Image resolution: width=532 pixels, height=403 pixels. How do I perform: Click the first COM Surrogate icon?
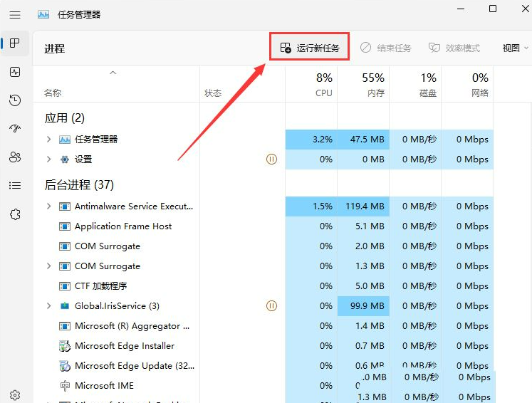point(65,246)
